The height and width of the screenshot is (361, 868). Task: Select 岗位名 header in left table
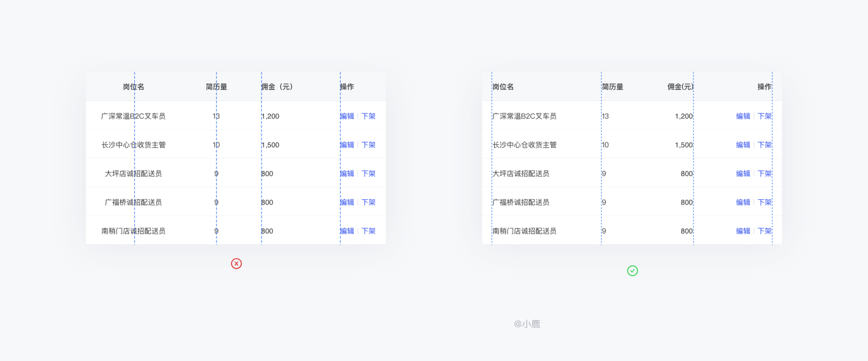[134, 87]
